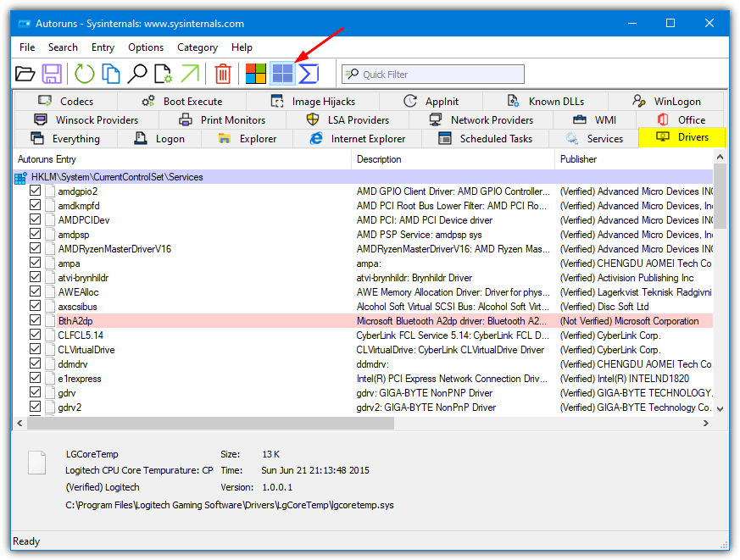
Task: Switch to the Codecs tab
Action: (66, 101)
